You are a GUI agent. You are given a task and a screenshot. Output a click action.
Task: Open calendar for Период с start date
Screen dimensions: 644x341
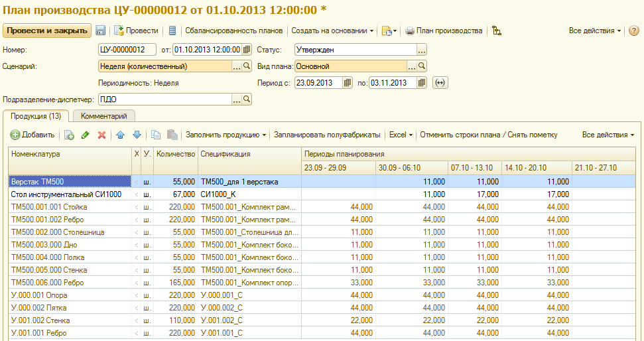[348, 83]
